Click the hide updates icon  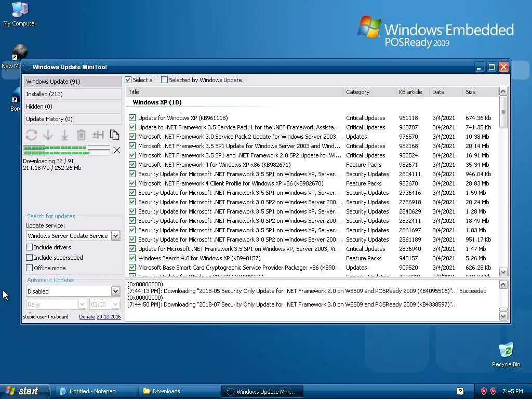[98, 135]
